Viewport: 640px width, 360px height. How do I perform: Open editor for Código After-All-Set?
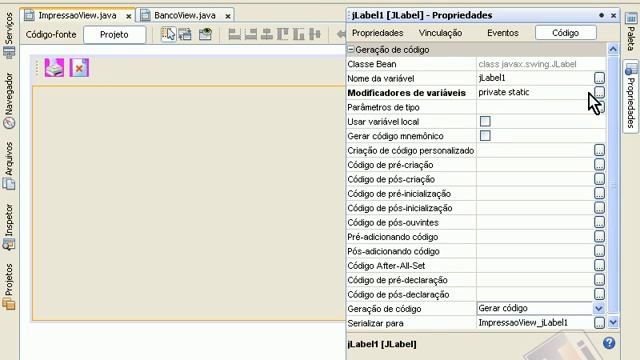coord(599,265)
